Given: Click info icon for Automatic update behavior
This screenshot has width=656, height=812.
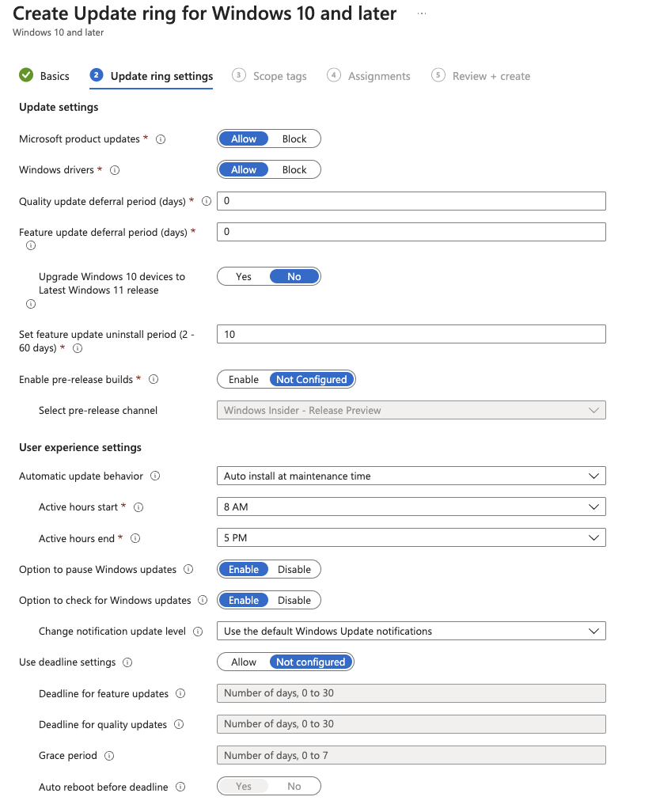Looking at the screenshot, I should point(155,476).
